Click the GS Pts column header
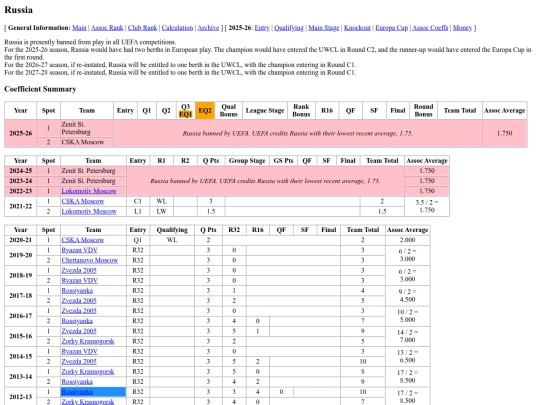Screen dimensions: 540x405 coord(283,161)
